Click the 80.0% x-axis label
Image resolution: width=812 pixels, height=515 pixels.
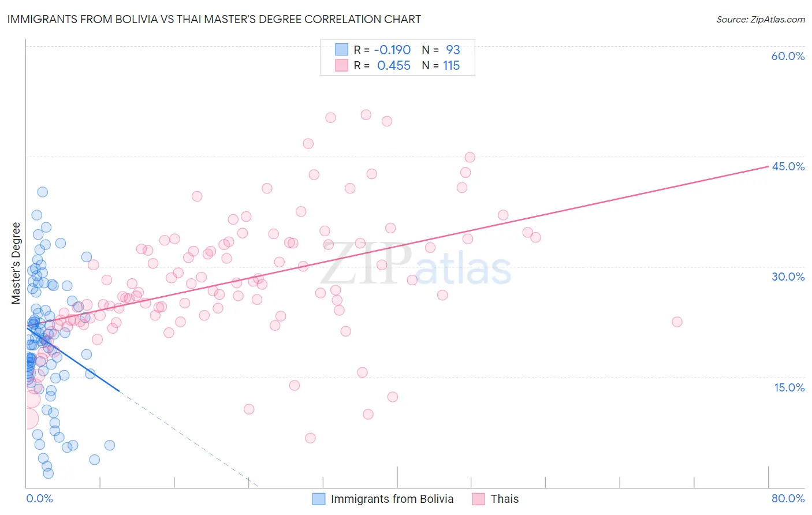coord(788,498)
